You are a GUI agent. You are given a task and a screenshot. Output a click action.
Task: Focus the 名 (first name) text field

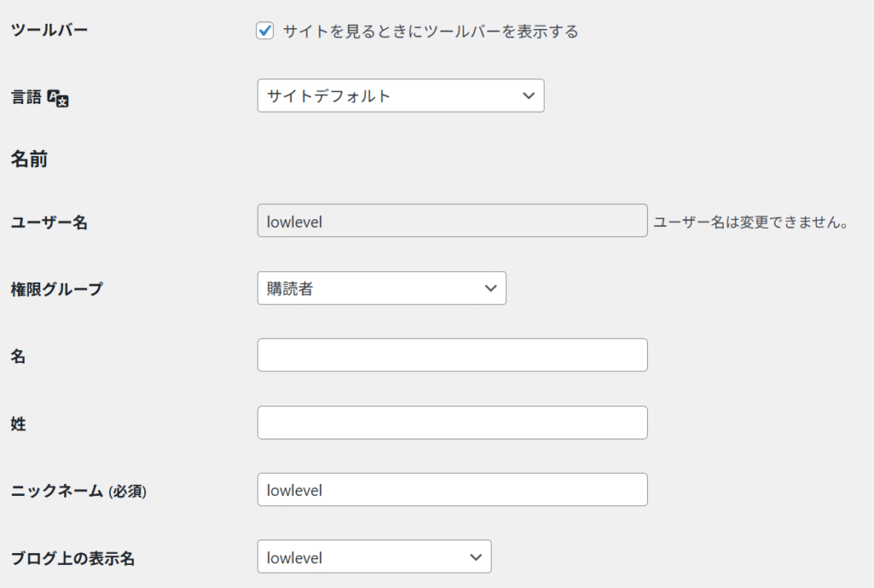pyautogui.click(x=452, y=355)
